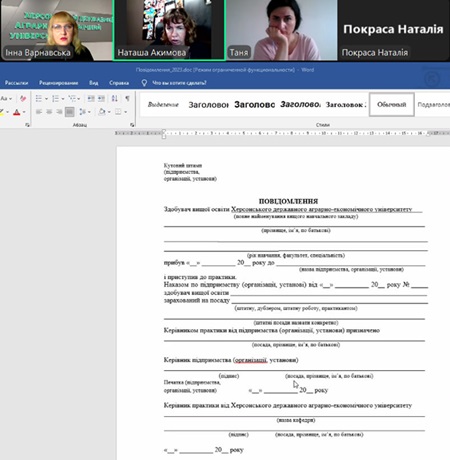Open the font group dialog launcher
Screen dimensions: 450x460
pyautogui.click(x=27, y=125)
